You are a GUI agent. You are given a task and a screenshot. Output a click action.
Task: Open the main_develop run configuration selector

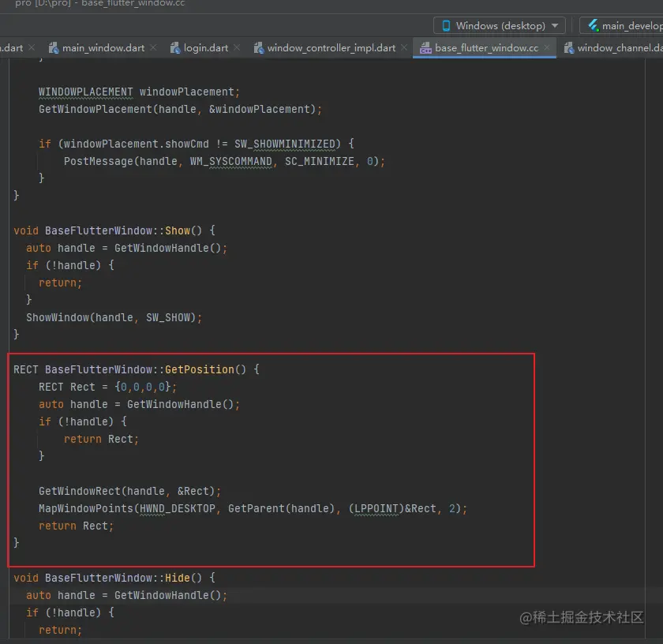pyautogui.click(x=622, y=26)
